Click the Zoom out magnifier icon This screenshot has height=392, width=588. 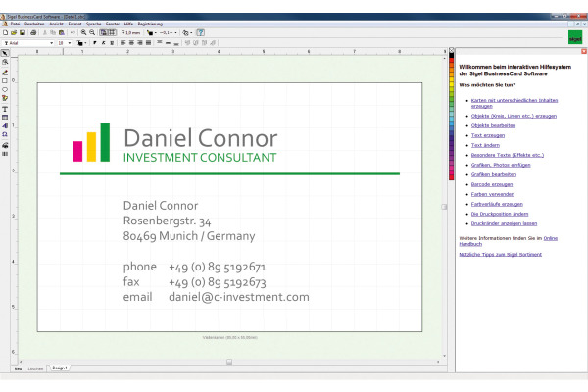[91, 32]
